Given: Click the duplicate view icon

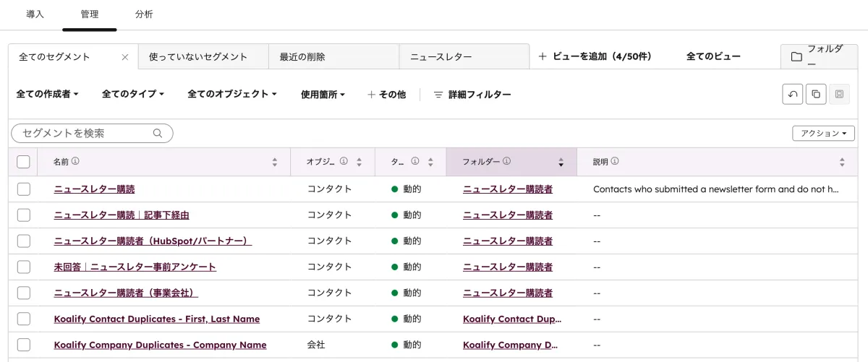Looking at the screenshot, I should coord(816,94).
